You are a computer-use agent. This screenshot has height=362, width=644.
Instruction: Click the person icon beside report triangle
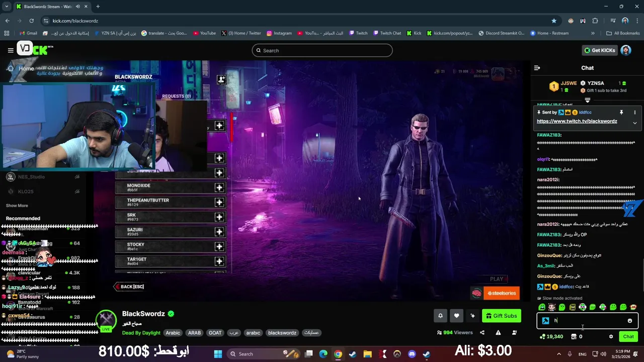click(x=514, y=332)
